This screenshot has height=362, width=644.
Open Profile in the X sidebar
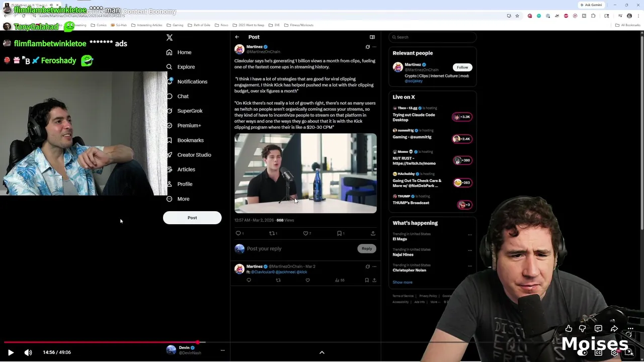tap(179, 184)
